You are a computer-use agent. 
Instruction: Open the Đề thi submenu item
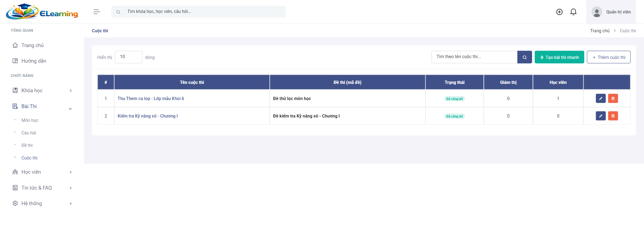pos(27,145)
